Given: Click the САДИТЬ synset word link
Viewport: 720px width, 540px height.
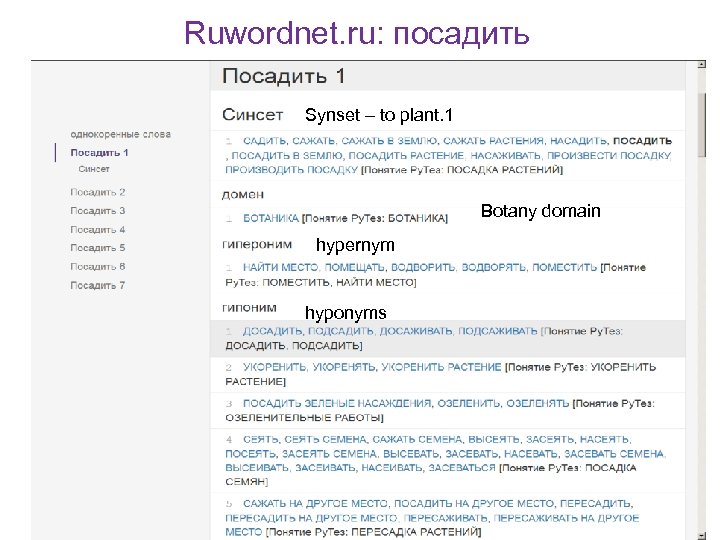Looking at the screenshot, I should point(264,141).
